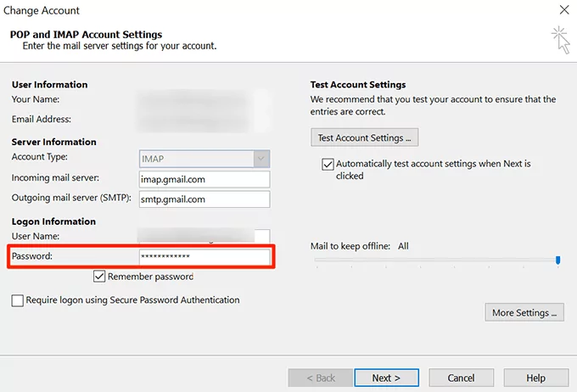Click the greyed-out Back button
577x392 pixels.
320,378
